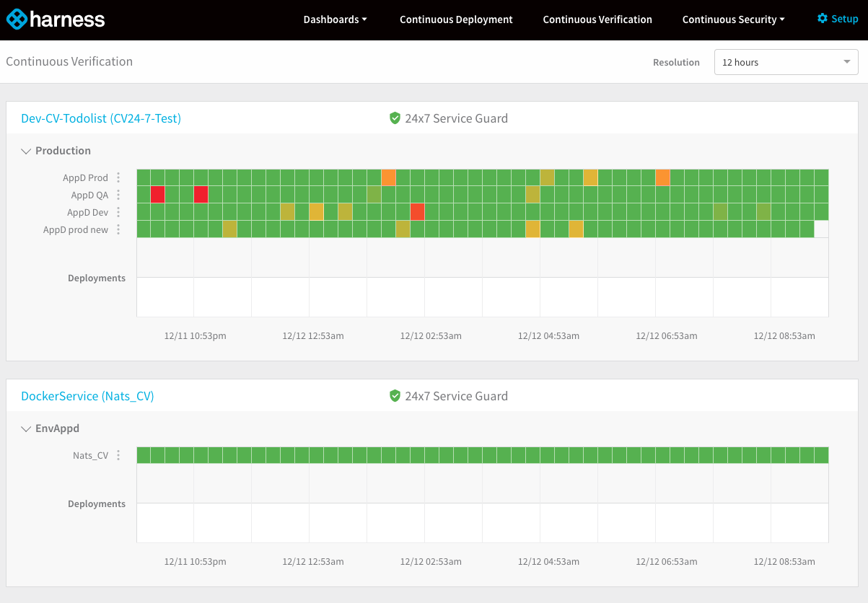
Task: Click the AppD Dev row label
Action: point(87,212)
